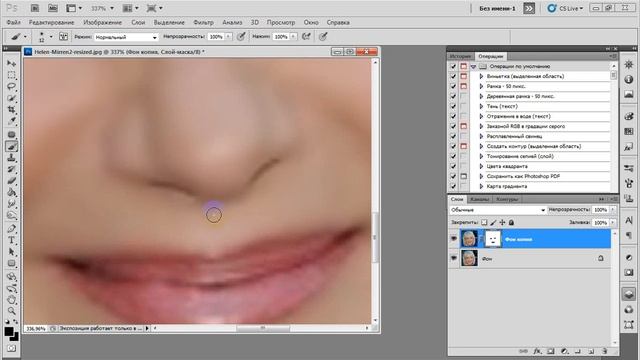Open the Swatches grid panel icon

pyautogui.click(x=629, y=131)
